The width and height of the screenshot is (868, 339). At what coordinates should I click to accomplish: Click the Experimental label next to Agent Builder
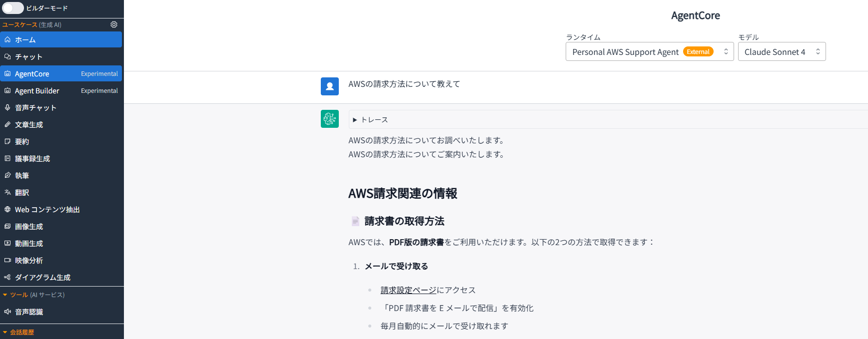pos(99,90)
